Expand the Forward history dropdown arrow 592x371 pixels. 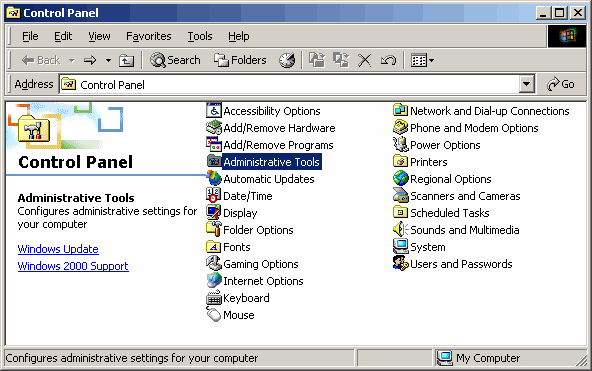tap(108, 60)
